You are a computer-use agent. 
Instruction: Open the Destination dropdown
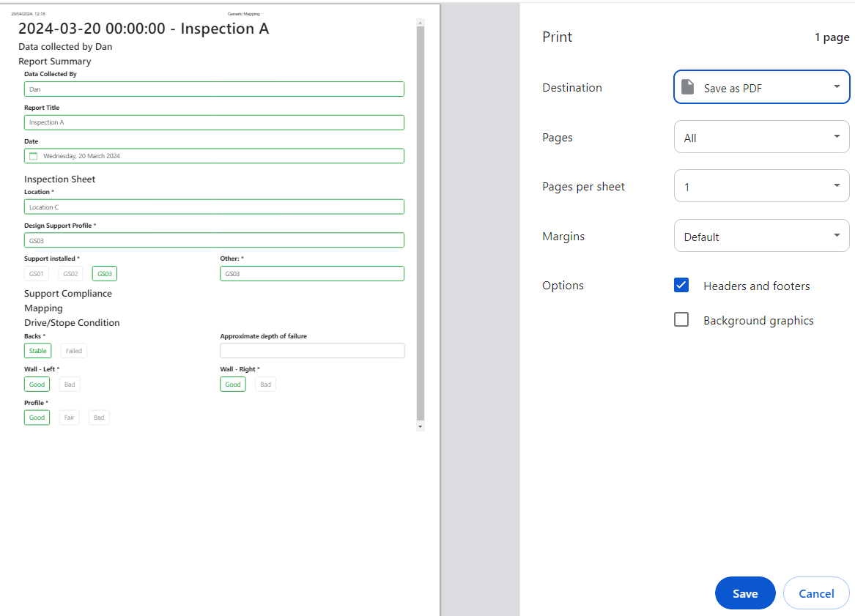coord(761,87)
